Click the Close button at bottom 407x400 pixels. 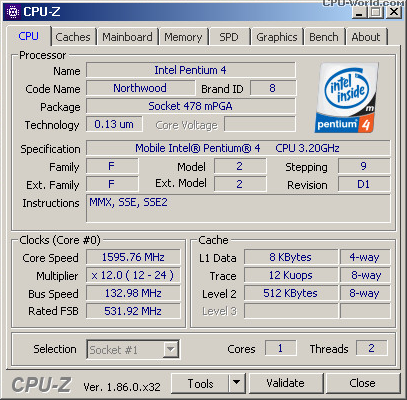point(362,383)
